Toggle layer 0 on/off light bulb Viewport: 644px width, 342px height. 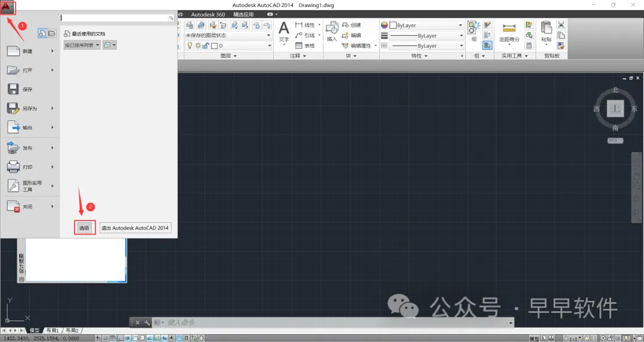pos(190,45)
